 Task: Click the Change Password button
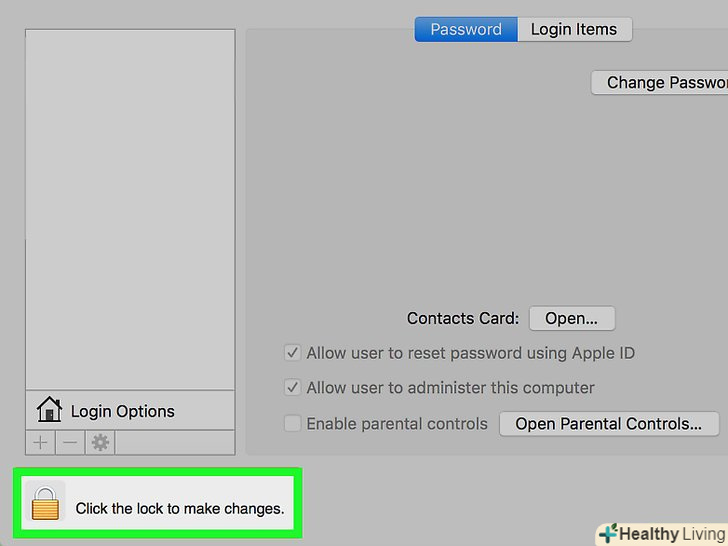pyautogui.click(x=662, y=83)
